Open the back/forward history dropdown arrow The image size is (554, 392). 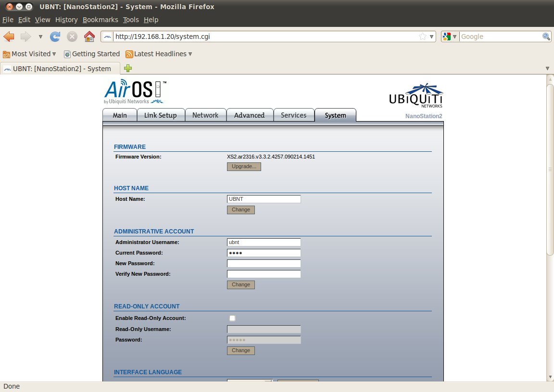click(40, 37)
